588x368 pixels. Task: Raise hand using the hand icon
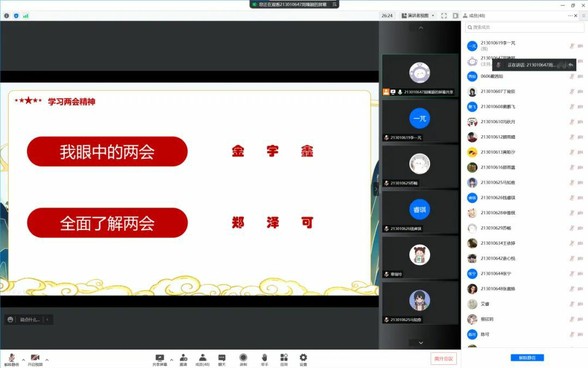pyautogui.click(x=264, y=359)
